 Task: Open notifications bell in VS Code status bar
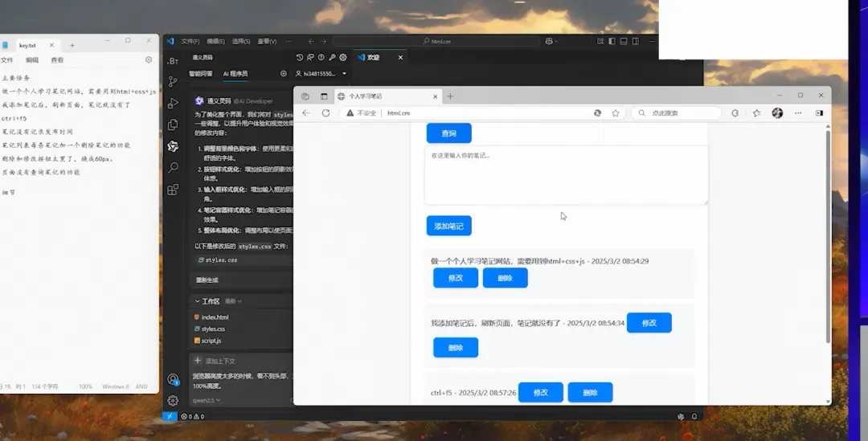(694, 416)
